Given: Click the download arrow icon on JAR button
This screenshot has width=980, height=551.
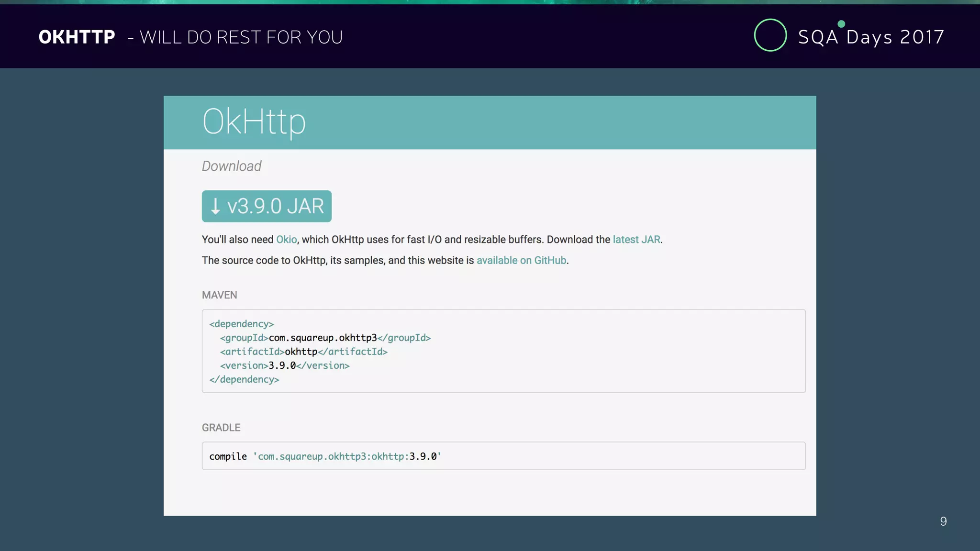Looking at the screenshot, I should pyautogui.click(x=216, y=207).
